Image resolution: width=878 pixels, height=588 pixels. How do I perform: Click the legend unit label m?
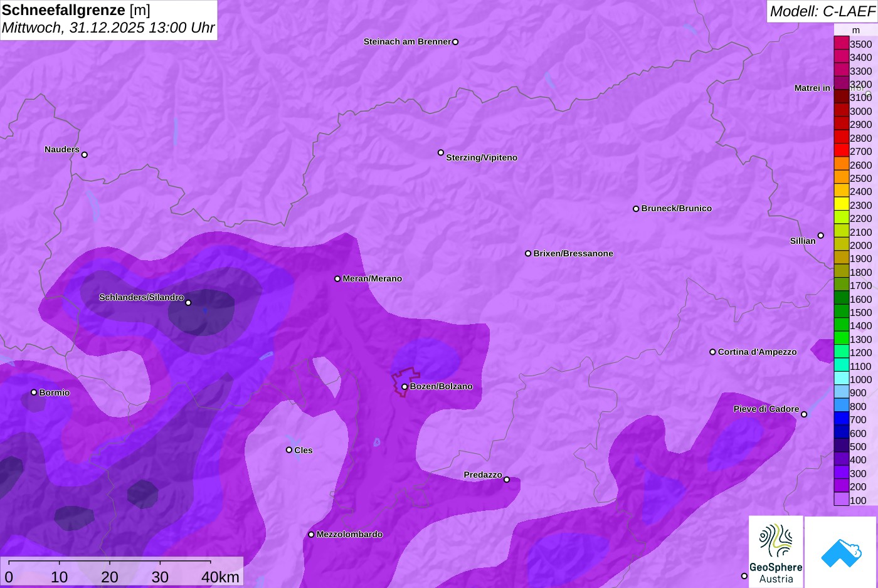pos(856,30)
